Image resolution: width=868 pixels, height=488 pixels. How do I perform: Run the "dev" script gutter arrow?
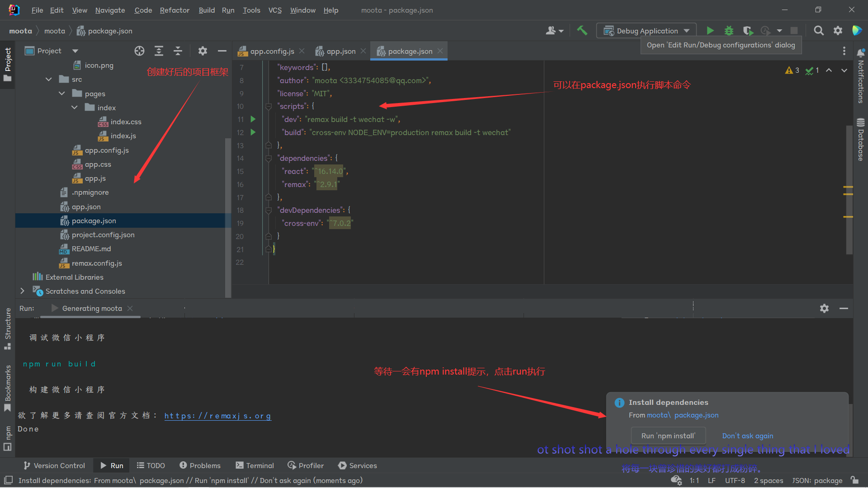[253, 119]
